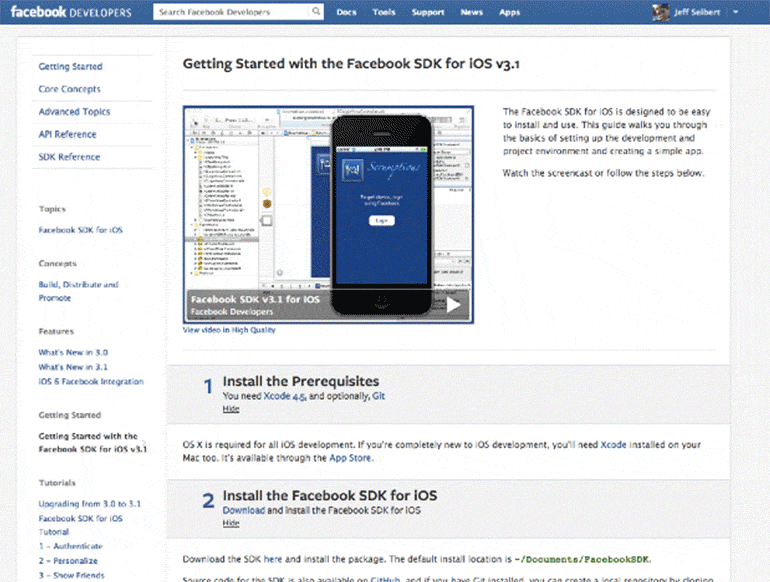
Task: Open the Apps menu
Action: point(509,12)
